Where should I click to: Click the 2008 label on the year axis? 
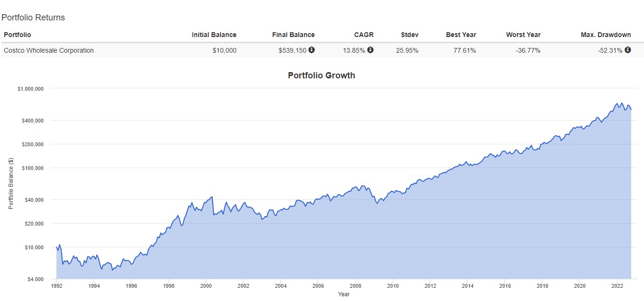pyautogui.click(x=355, y=286)
